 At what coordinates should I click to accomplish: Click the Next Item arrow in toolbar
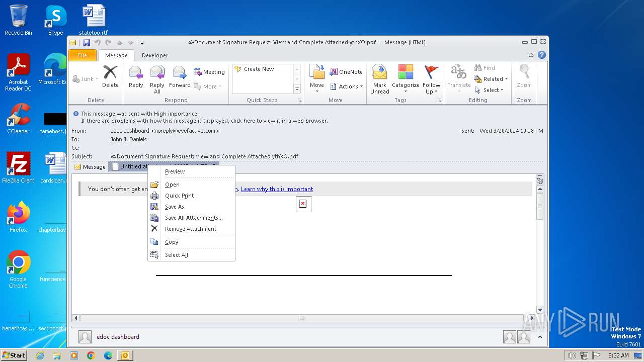(x=131, y=43)
